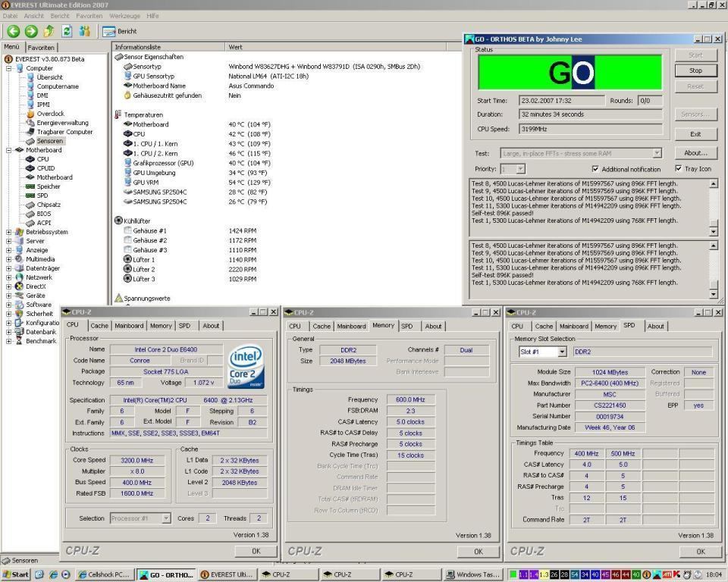Toggle the Additional notification checkbox in Orthos
Screen dimensions: 728x582
pos(595,169)
